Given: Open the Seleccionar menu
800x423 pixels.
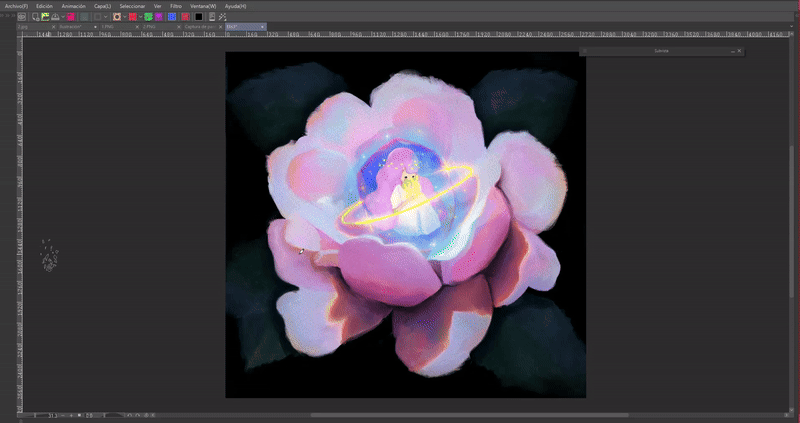Looking at the screenshot, I should click(132, 6).
